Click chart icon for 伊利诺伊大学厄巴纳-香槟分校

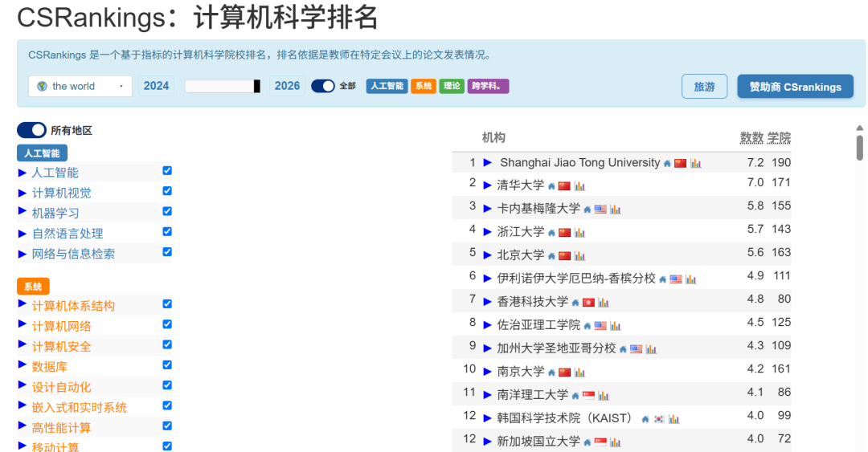coord(691,279)
